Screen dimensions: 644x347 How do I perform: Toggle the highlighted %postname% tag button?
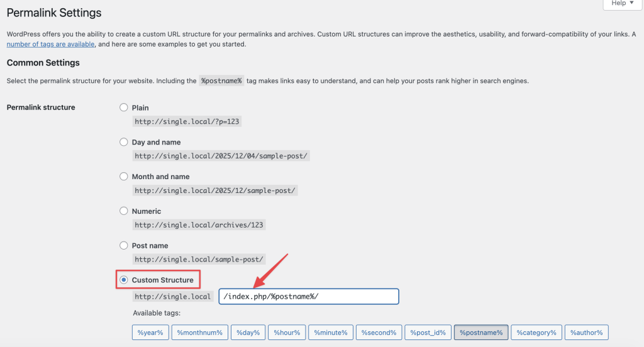coord(481,333)
